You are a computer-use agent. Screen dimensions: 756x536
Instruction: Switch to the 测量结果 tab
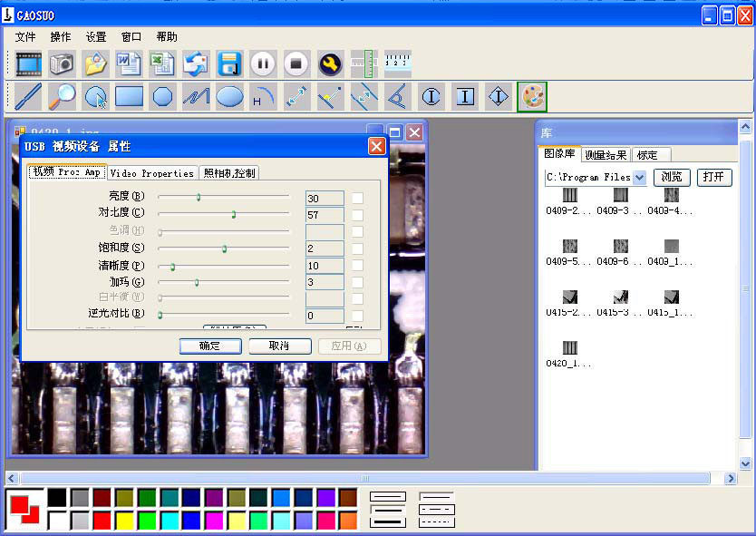coord(606,155)
